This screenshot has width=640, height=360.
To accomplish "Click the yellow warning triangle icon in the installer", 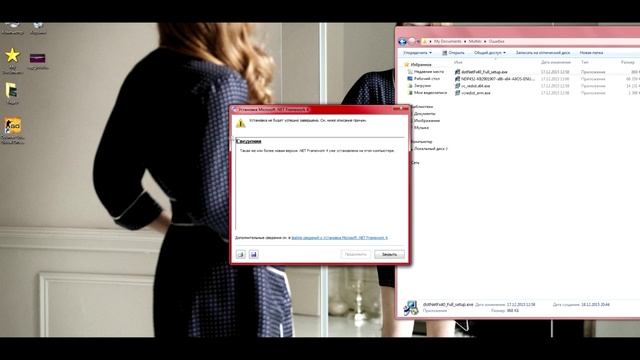I will coord(241,123).
